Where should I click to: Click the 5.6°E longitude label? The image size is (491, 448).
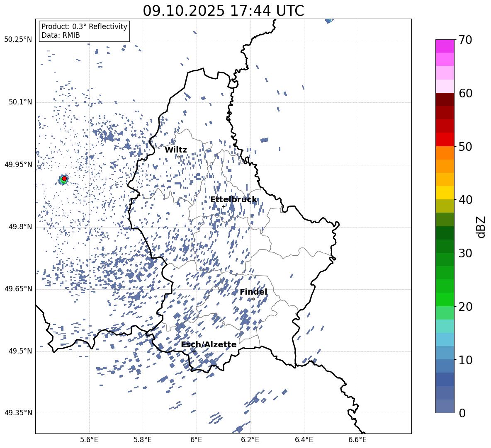(89, 440)
